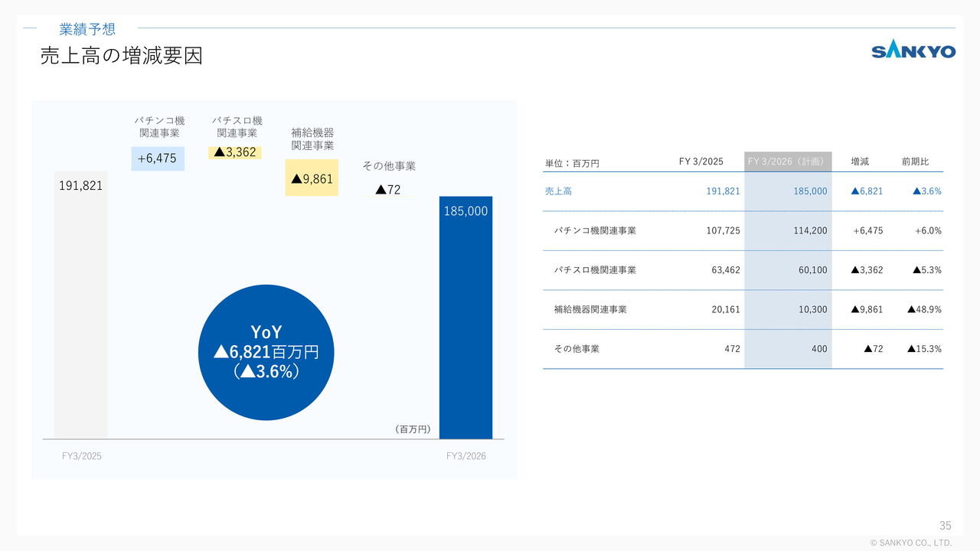
Task: Click the 売上高 row label in table
Action: tap(558, 191)
